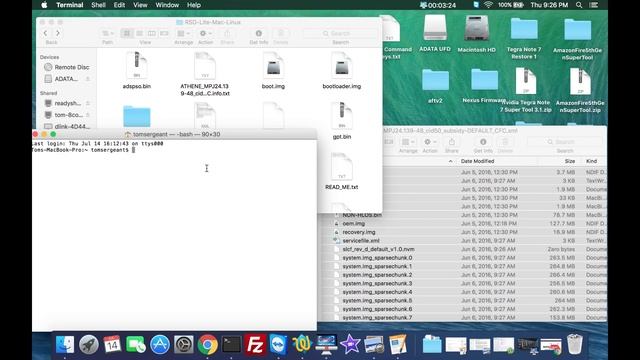Open TeamViewer icon in Dock
The width and height of the screenshot is (640, 360).
point(278,344)
